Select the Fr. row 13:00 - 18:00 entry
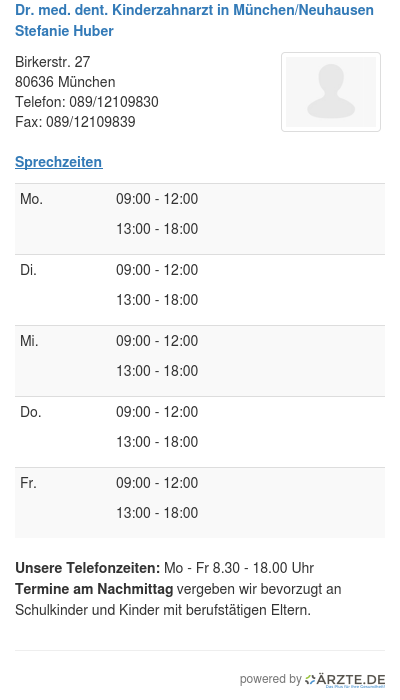 click(x=157, y=512)
